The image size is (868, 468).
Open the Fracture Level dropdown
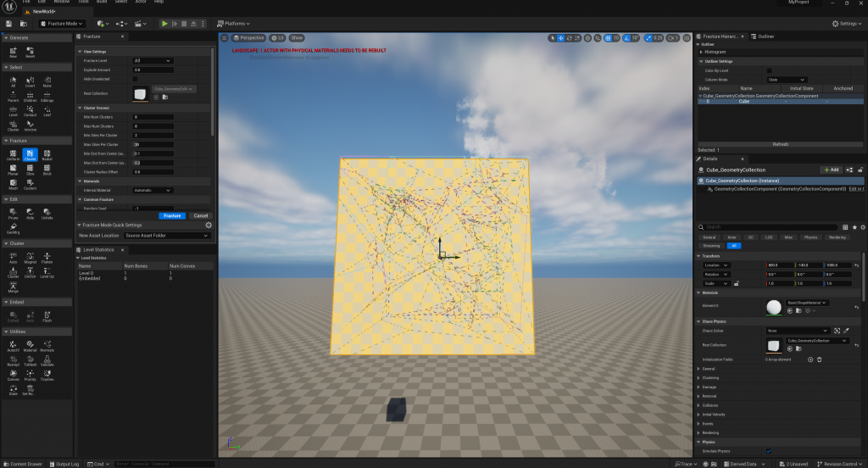pyautogui.click(x=153, y=60)
